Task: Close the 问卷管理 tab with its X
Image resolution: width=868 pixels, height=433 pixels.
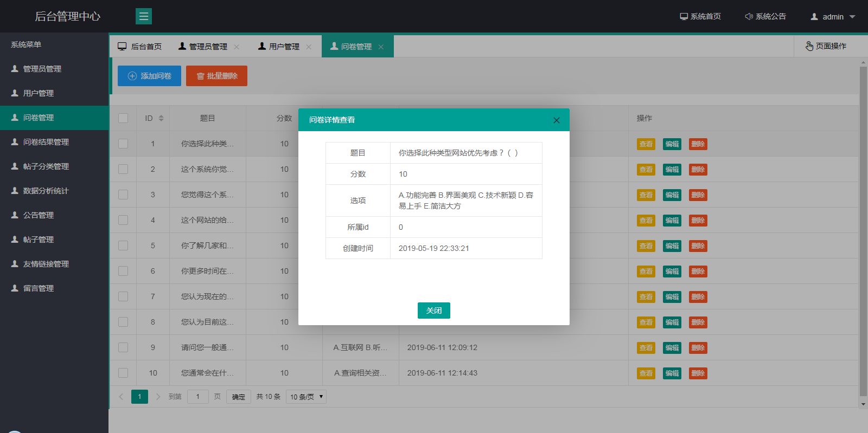Action: pyautogui.click(x=381, y=47)
